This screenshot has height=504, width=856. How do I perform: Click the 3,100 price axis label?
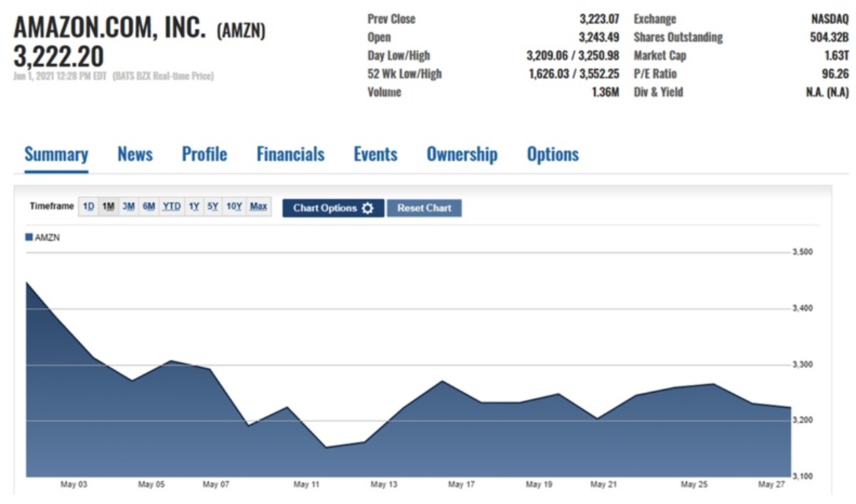(803, 476)
